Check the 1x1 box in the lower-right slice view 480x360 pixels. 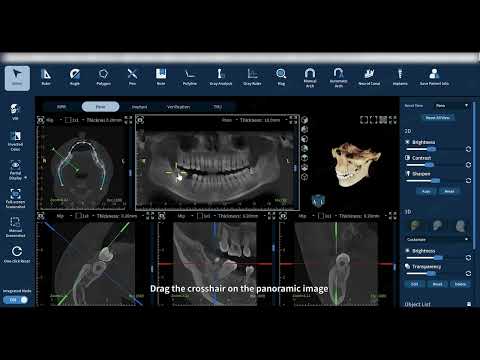point(321,216)
